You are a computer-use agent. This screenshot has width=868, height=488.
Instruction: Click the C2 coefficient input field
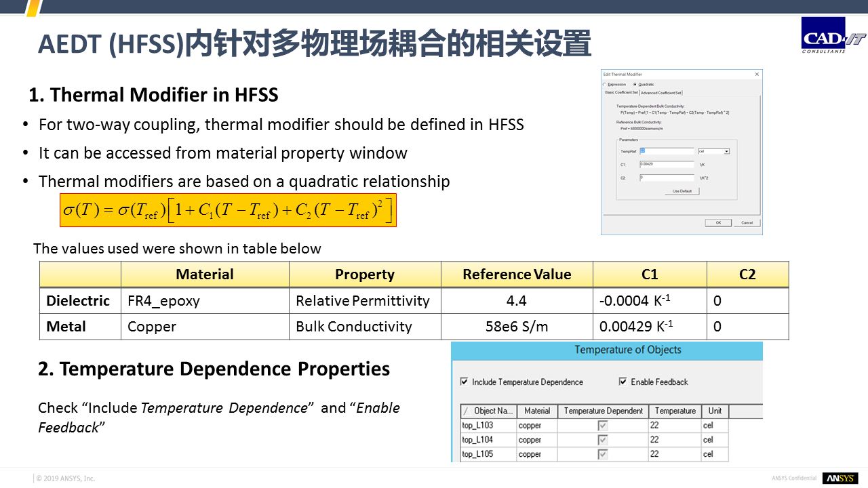[667, 178]
